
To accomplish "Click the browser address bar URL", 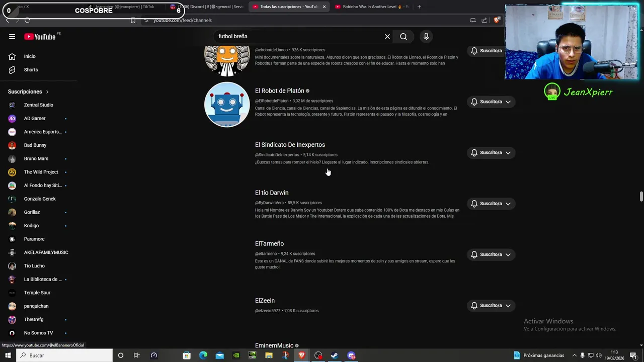I will click(x=182, y=20).
